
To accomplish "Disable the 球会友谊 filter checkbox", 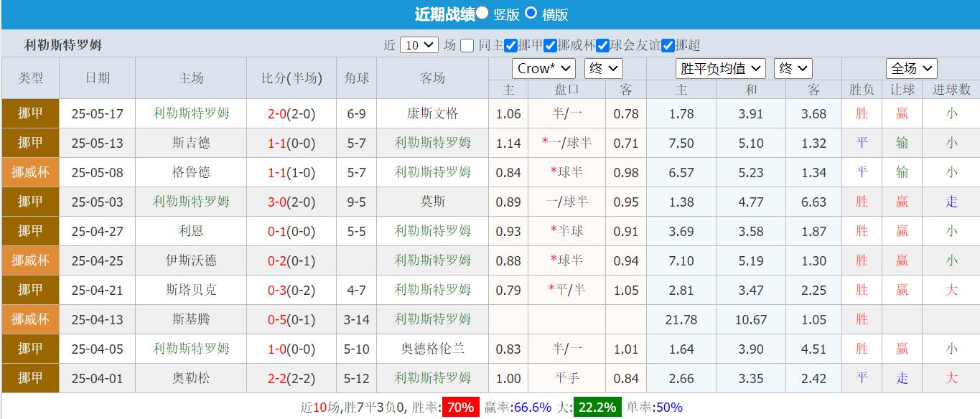I will (x=601, y=44).
